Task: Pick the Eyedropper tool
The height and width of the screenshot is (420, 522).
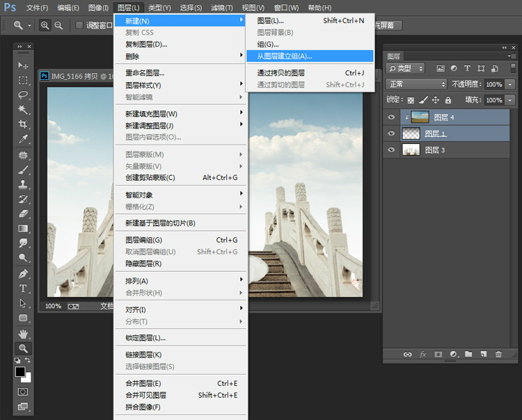Action: tap(23, 139)
